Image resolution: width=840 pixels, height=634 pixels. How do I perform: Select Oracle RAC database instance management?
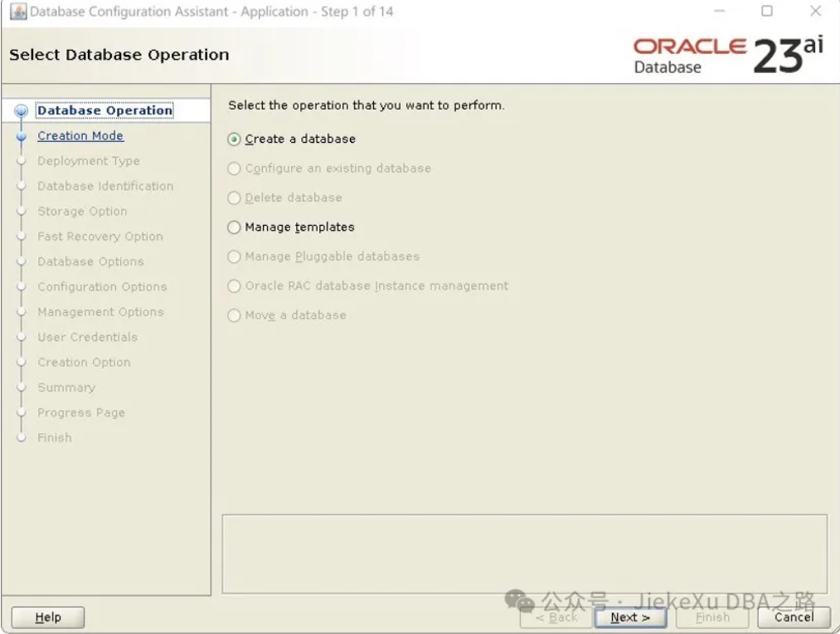click(234, 286)
